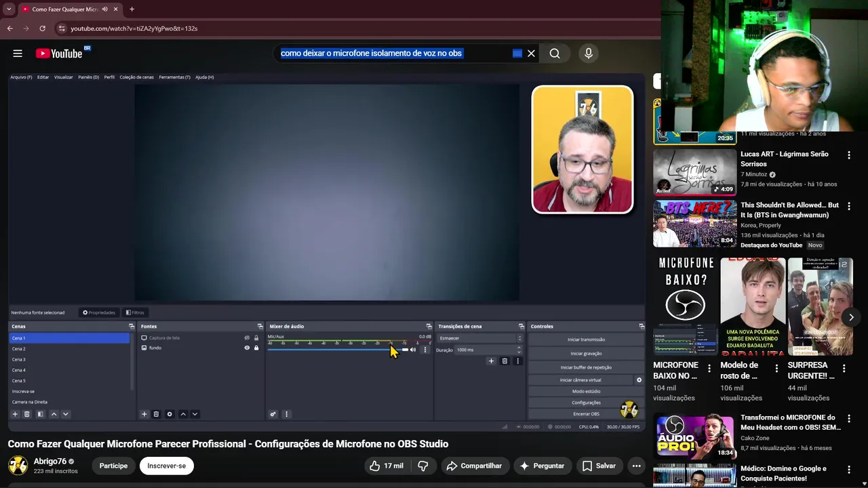Image resolution: width=868 pixels, height=488 pixels.
Task: Click Iniciar gravação button
Action: coord(586,353)
